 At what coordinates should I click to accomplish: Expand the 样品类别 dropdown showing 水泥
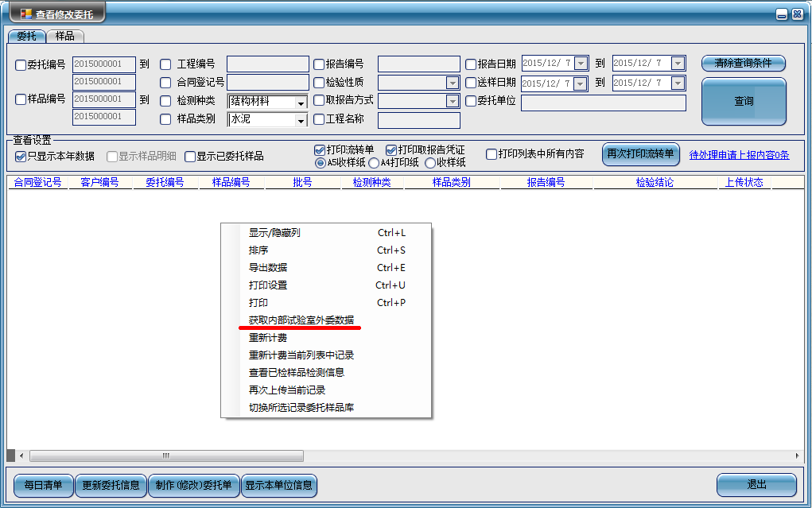point(301,121)
